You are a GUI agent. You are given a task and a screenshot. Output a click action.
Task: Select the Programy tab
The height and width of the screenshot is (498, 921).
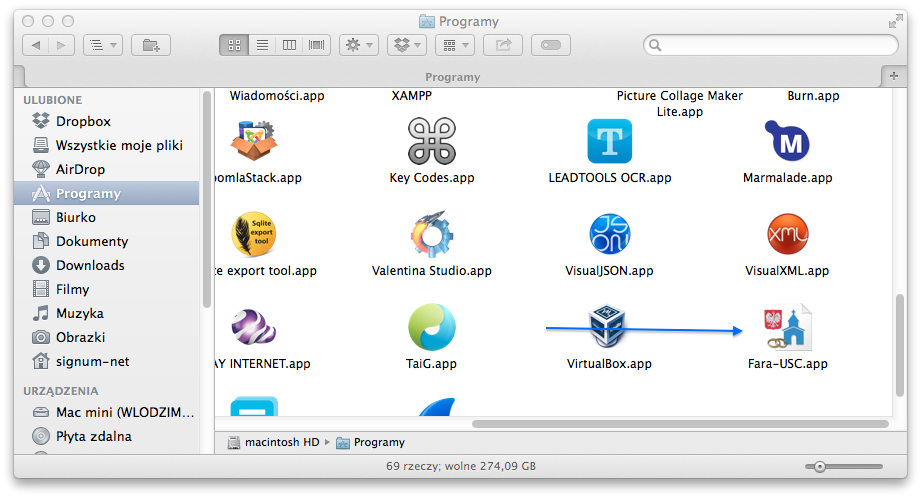point(452,77)
